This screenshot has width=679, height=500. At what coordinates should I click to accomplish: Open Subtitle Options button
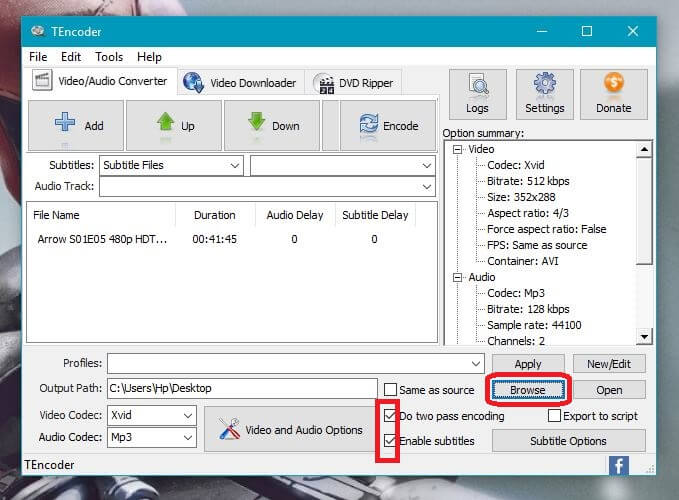569,441
